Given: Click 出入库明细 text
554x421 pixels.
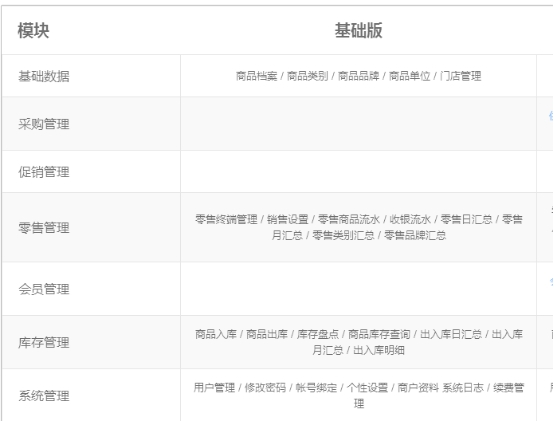Looking at the screenshot, I should pyautogui.click(x=379, y=350).
